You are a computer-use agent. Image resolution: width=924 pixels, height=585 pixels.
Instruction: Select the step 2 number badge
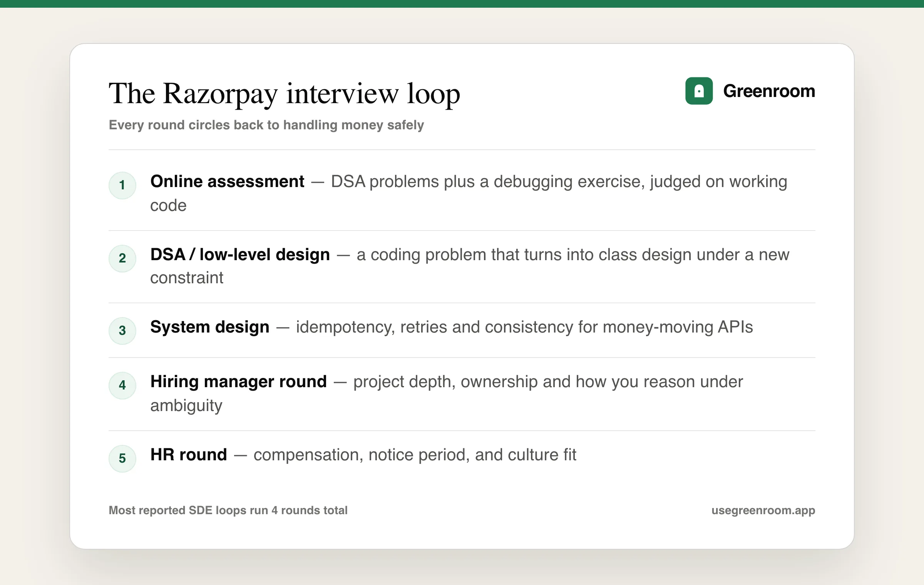[122, 258]
